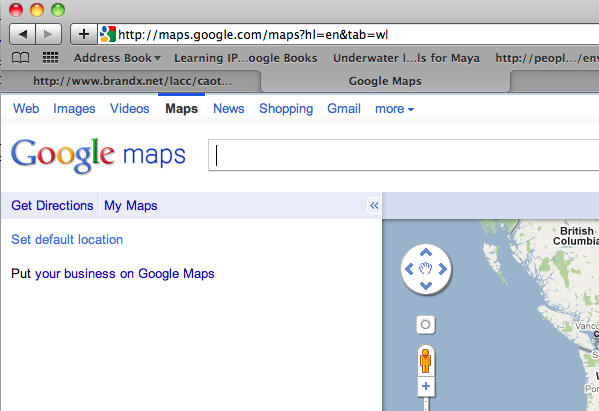
Task: Go to Shopping in Google bar
Action: (x=286, y=109)
